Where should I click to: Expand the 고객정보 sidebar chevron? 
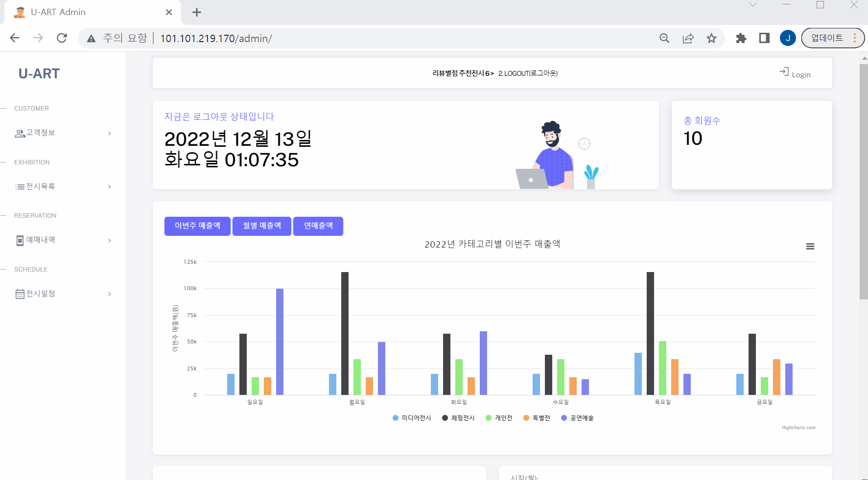(x=109, y=133)
